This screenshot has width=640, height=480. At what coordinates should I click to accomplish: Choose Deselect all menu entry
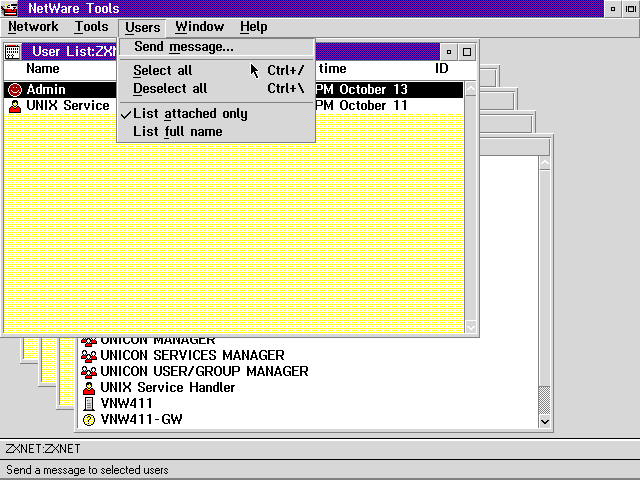pyautogui.click(x=216, y=89)
